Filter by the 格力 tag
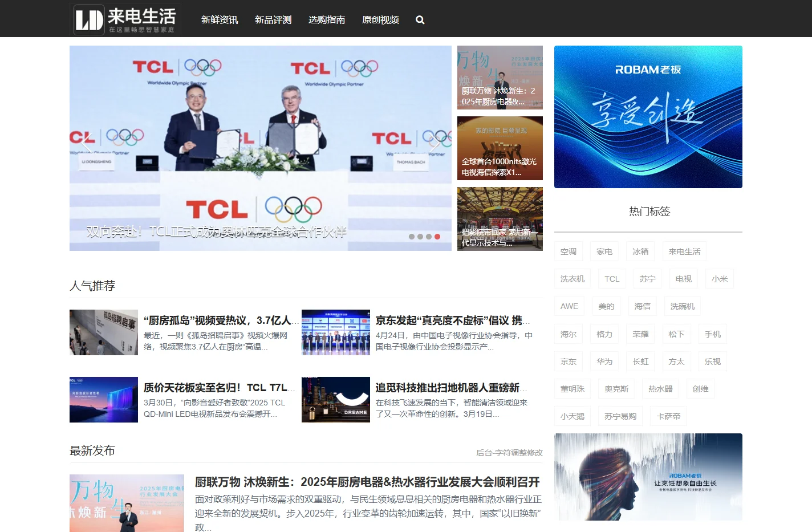Viewport: 812px width, 532px height. [604, 334]
